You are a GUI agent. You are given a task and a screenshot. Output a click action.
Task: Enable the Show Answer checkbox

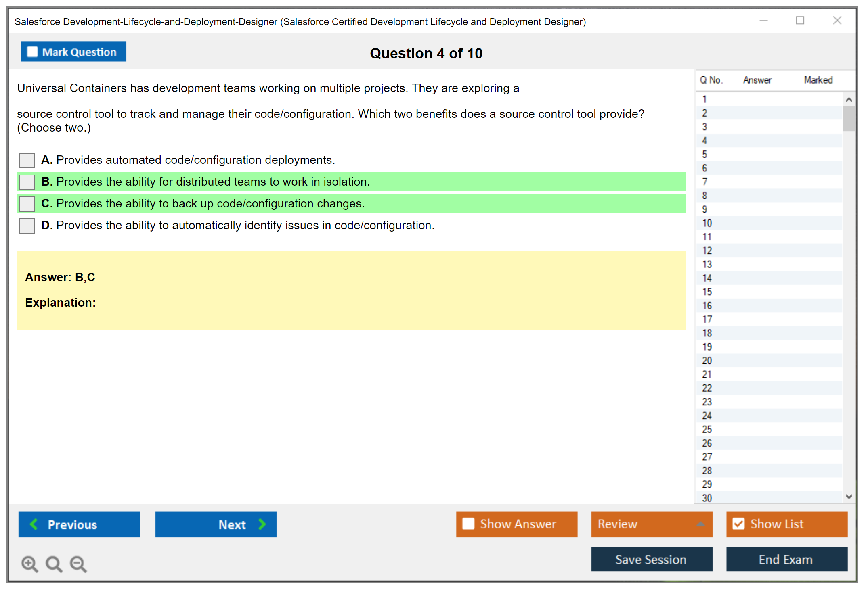point(468,524)
